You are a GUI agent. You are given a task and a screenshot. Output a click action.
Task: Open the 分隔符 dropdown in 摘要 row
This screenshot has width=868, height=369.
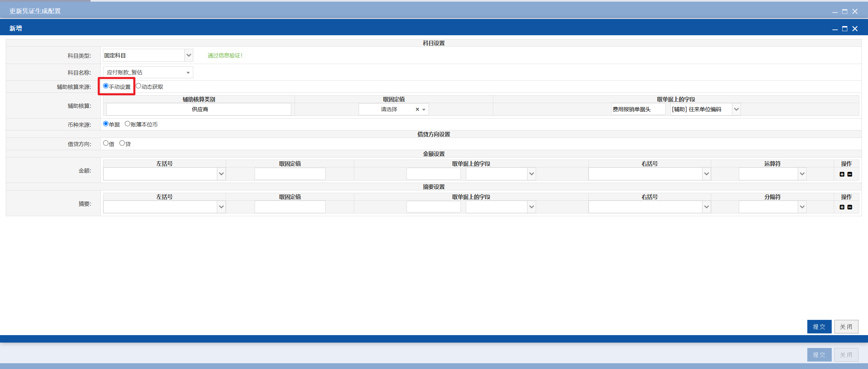click(772, 207)
